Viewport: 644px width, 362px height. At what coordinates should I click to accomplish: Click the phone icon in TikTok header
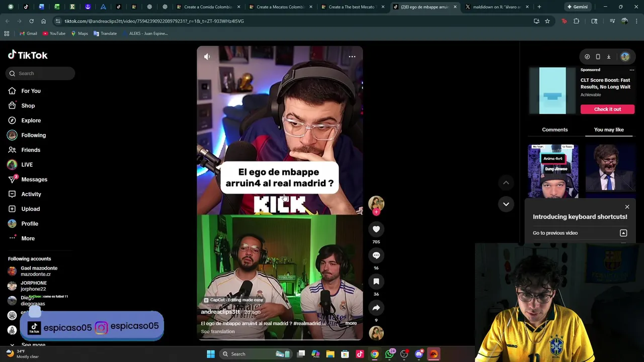(598, 57)
